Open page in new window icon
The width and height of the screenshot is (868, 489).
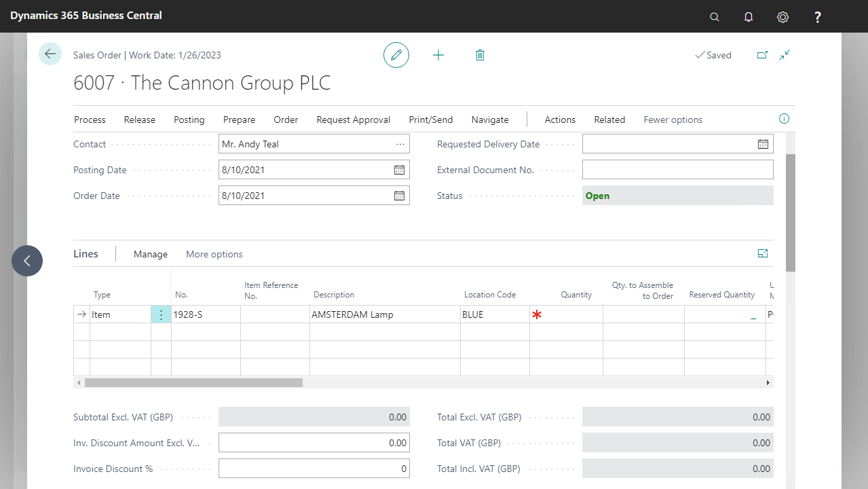pyautogui.click(x=762, y=55)
